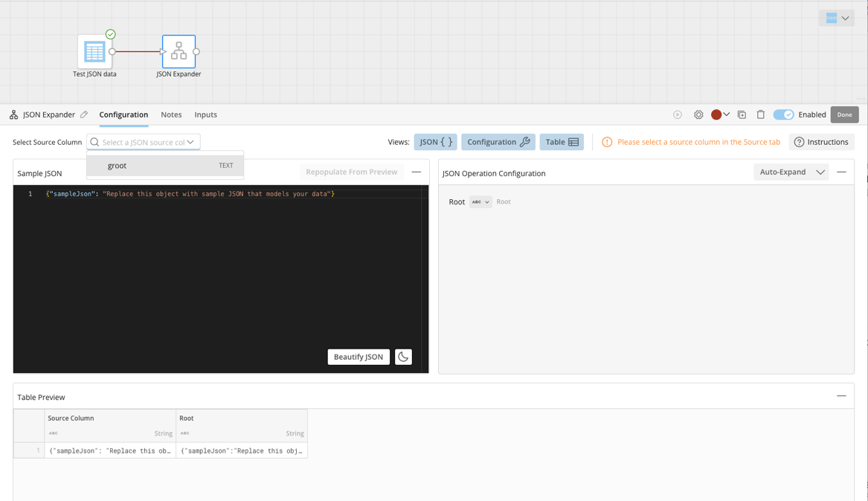This screenshot has height=501, width=868.
Task: Select row 1 number in Table Preview
Action: click(29, 450)
